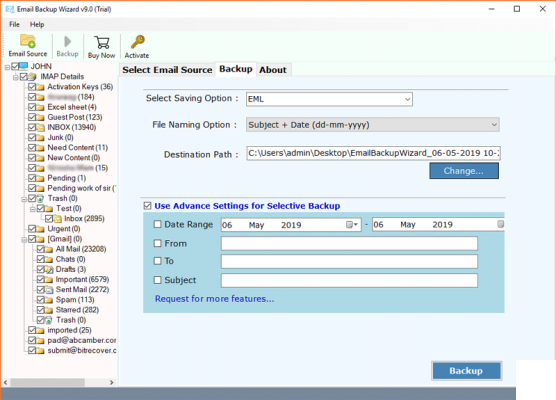
Task: Click the Sent Mail (2272) folder icon
Action: pyautogui.click(x=49, y=290)
